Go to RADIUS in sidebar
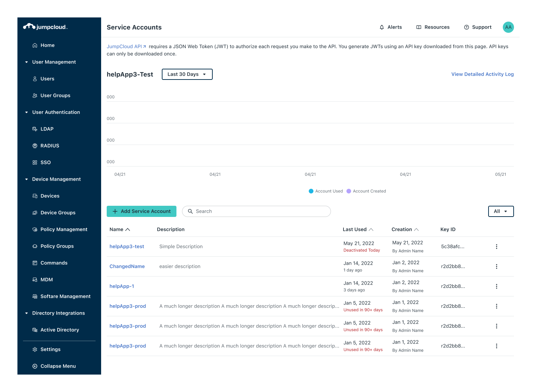This screenshot has width=537, height=392. [x=50, y=146]
